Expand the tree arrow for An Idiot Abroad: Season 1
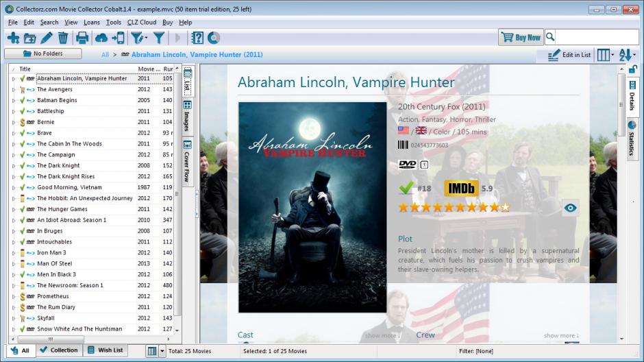644x362 pixels. (14, 220)
